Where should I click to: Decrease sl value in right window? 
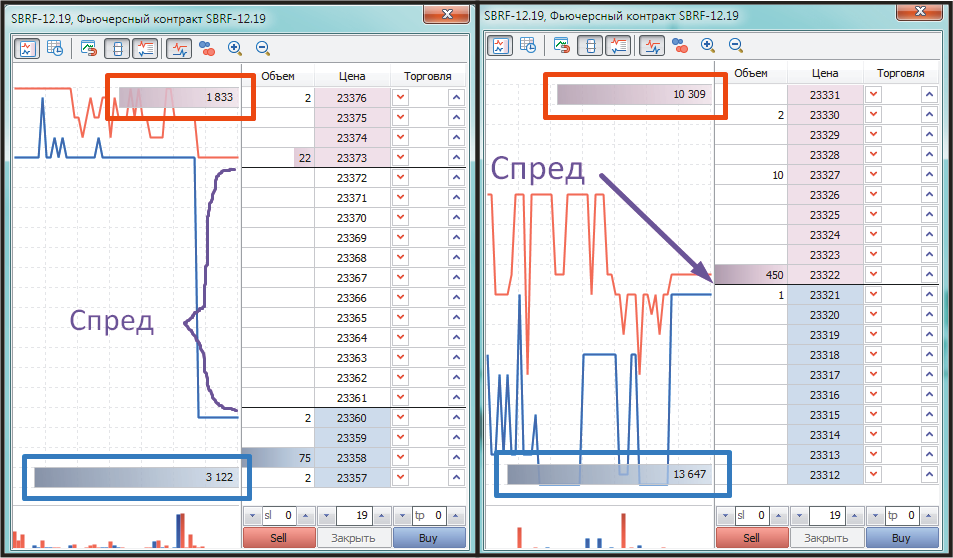(x=725, y=516)
